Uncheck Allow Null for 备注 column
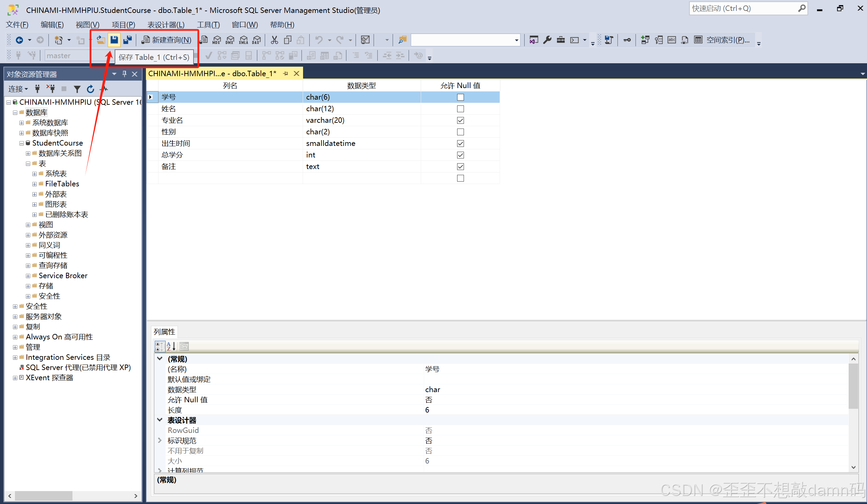This screenshot has height=504, width=867. (460, 167)
